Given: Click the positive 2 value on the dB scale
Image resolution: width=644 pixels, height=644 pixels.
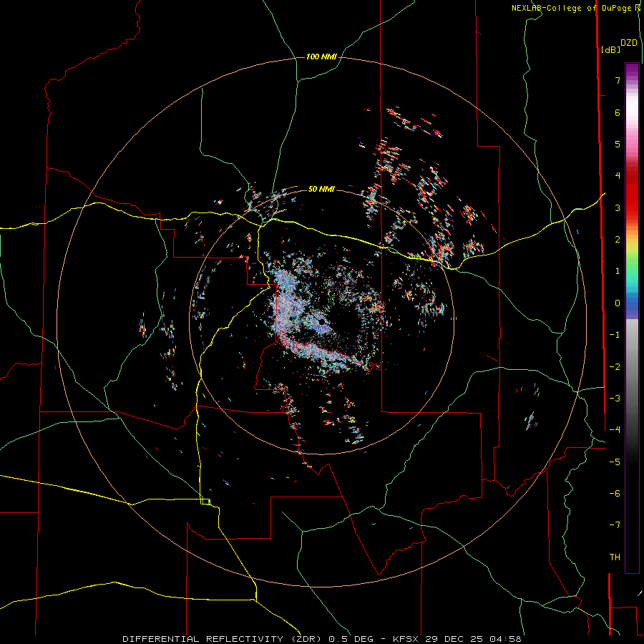Looking at the screenshot, I should pos(618,240).
